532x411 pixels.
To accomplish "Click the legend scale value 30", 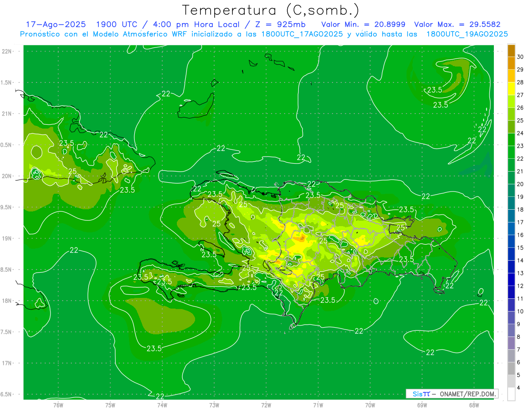I will point(520,57).
